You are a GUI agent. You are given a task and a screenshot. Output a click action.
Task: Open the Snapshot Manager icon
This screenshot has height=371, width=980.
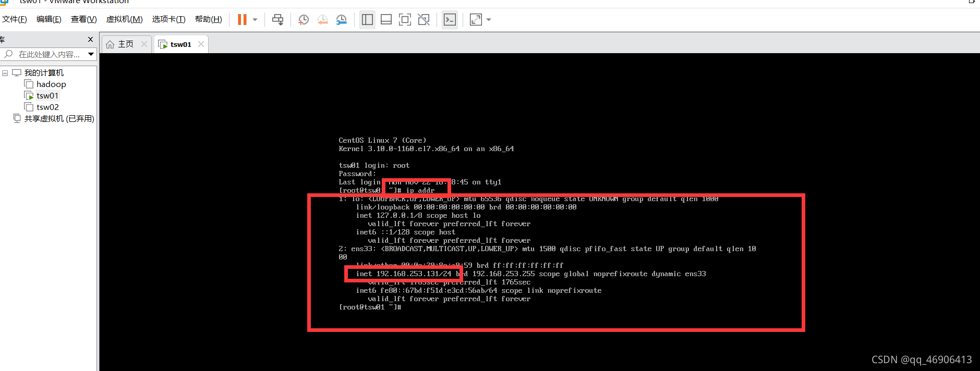pyautogui.click(x=342, y=20)
